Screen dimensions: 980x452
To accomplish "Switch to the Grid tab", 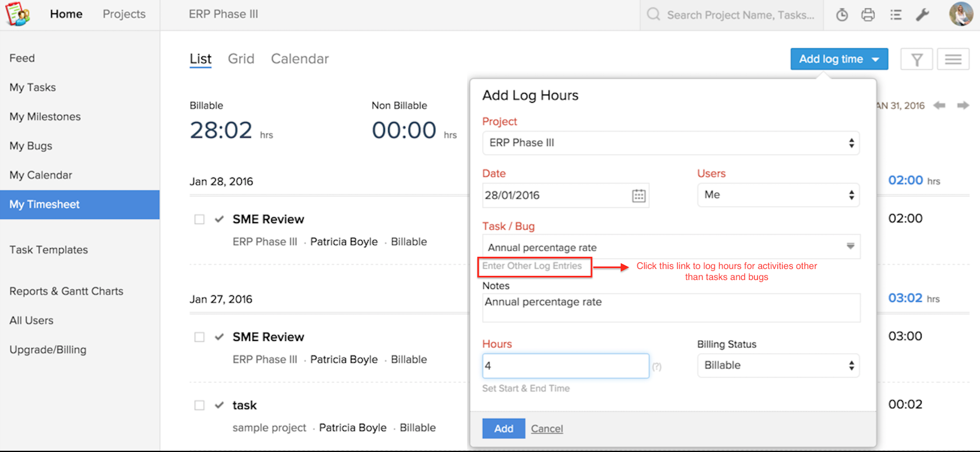I will [x=241, y=59].
